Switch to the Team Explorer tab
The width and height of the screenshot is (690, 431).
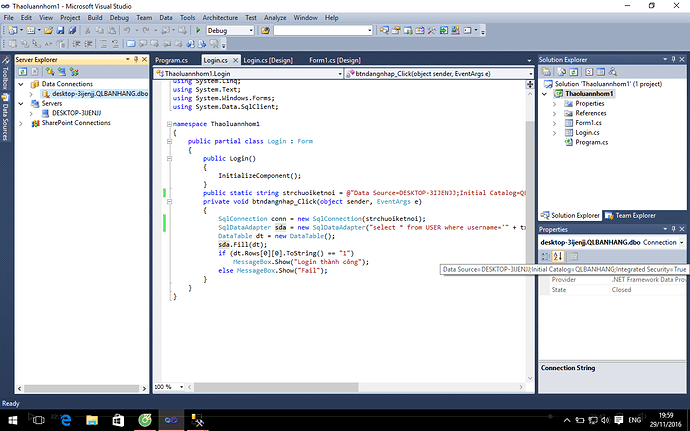(630, 215)
